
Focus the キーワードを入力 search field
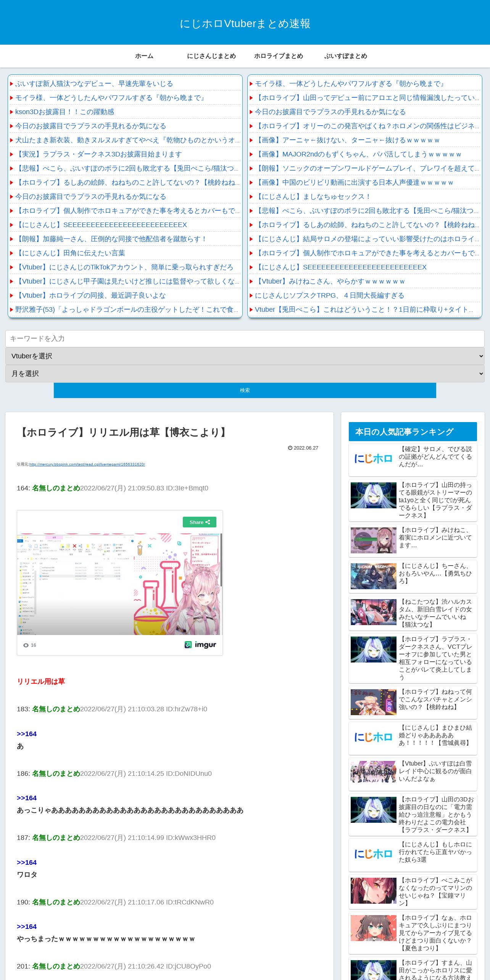click(x=245, y=338)
